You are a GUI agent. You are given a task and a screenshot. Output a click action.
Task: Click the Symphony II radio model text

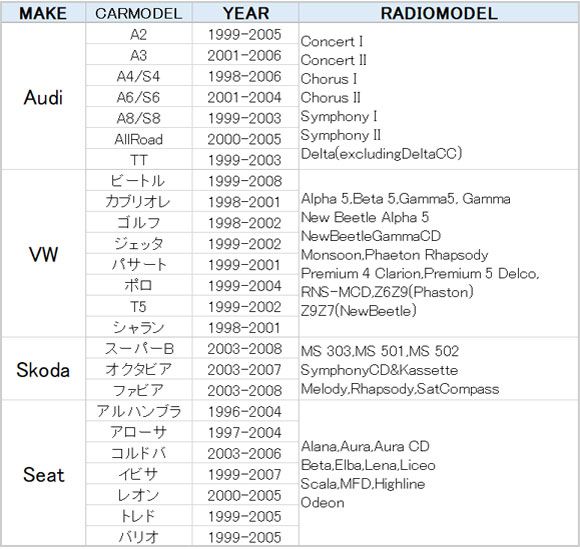click(x=341, y=135)
